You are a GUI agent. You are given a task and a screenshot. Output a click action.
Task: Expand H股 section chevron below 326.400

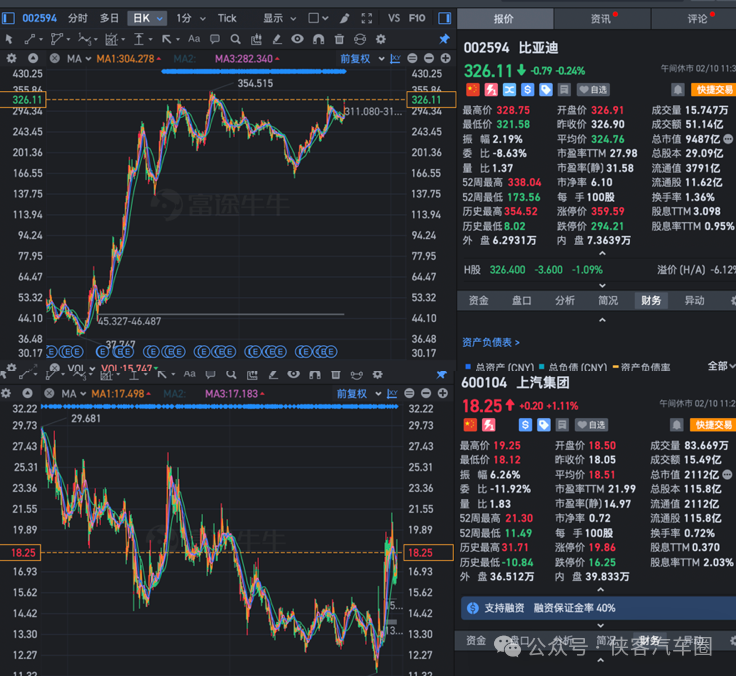pyautogui.click(x=602, y=285)
